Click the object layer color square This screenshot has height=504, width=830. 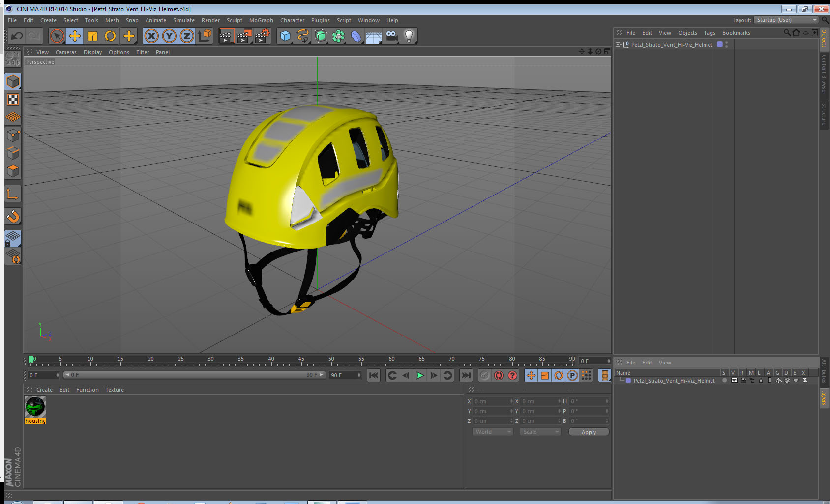click(x=720, y=44)
